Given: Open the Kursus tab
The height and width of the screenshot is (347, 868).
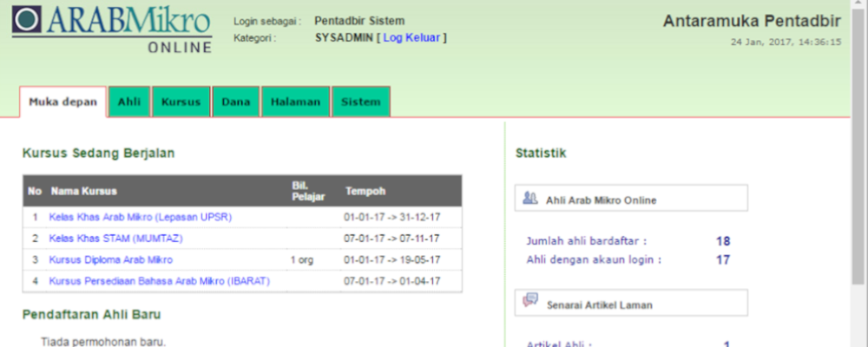Looking at the screenshot, I should pyautogui.click(x=181, y=102).
